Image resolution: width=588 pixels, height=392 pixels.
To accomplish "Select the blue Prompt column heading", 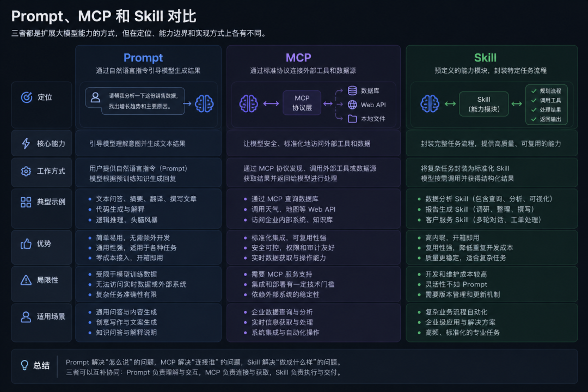I will pos(143,57).
